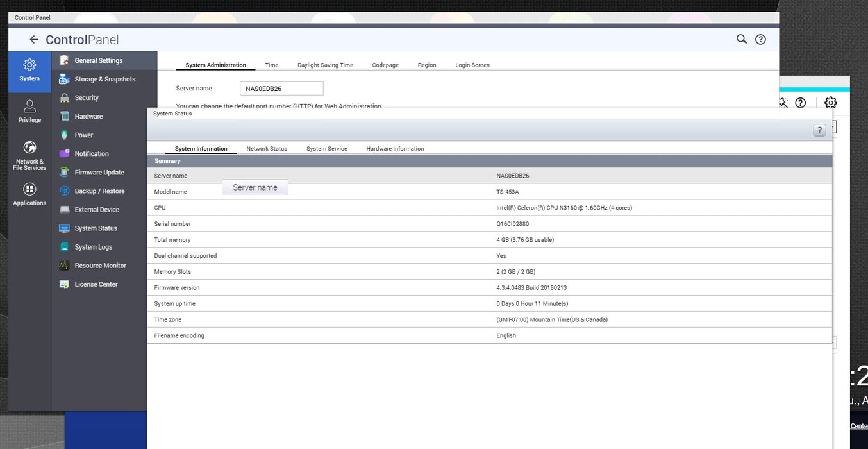Click the Server name input field
Image resolution: width=868 pixels, height=449 pixels.
tap(281, 89)
